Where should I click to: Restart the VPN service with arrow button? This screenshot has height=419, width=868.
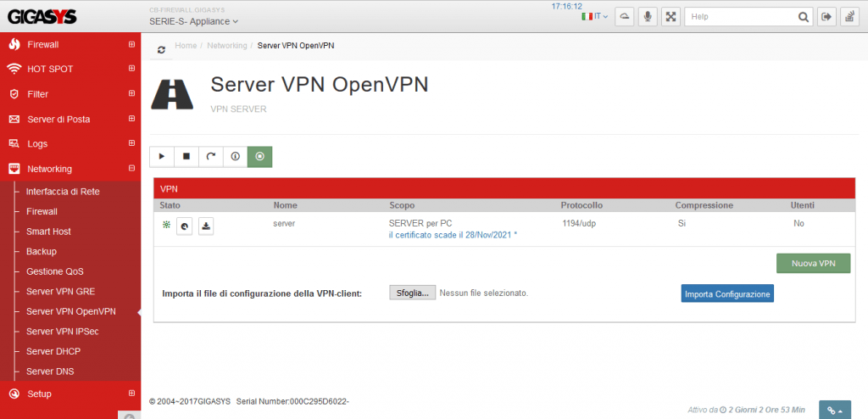211,157
